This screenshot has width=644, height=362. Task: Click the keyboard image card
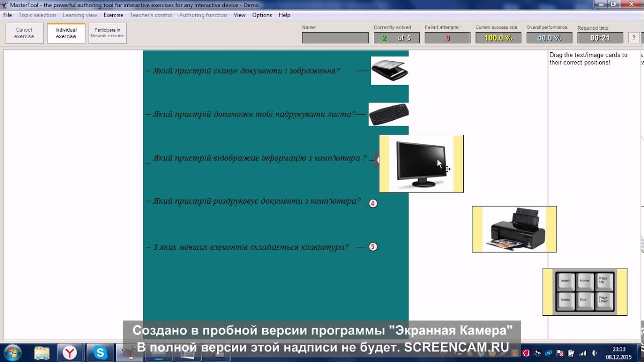388,114
